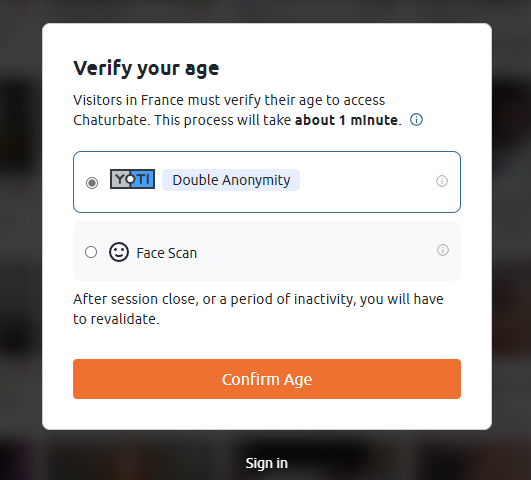Click the Yoti logo
This screenshot has width=531, height=480.
132,179
